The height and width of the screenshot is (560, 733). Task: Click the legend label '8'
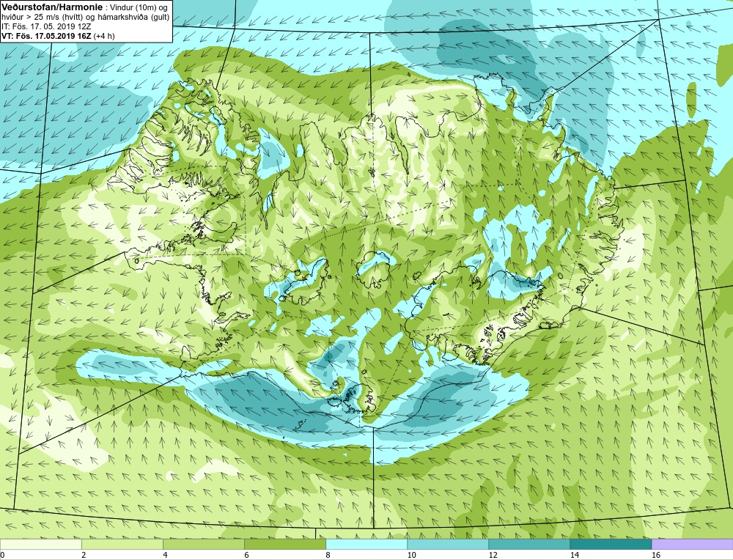coord(328,555)
